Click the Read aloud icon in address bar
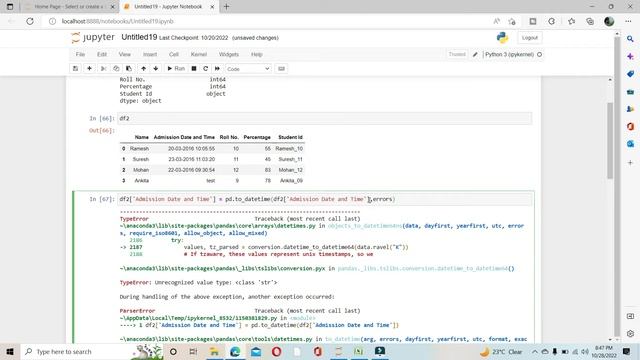This screenshot has height=360, width=640. (497, 21)
